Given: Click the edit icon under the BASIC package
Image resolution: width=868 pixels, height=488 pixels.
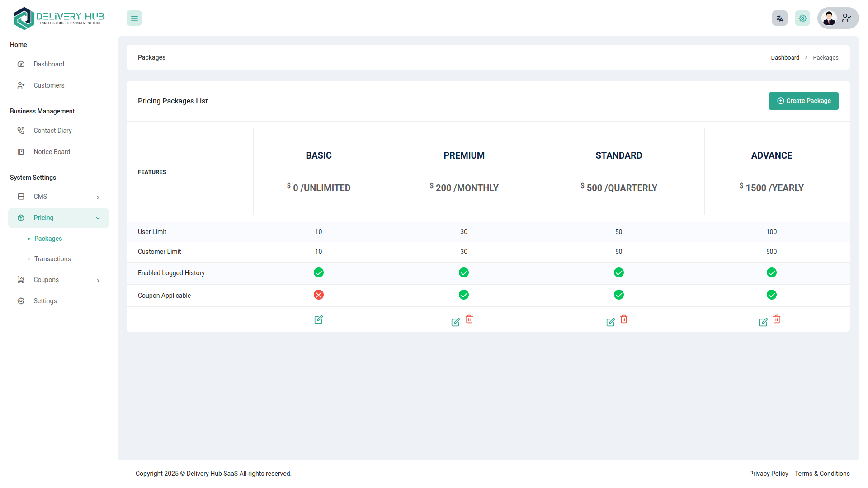Looking at the screenshot, I should pos(318,319).
